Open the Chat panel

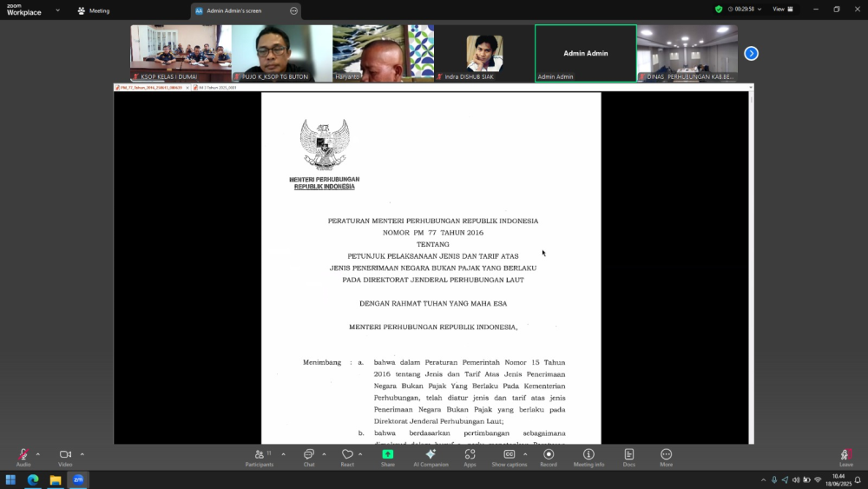309,458
